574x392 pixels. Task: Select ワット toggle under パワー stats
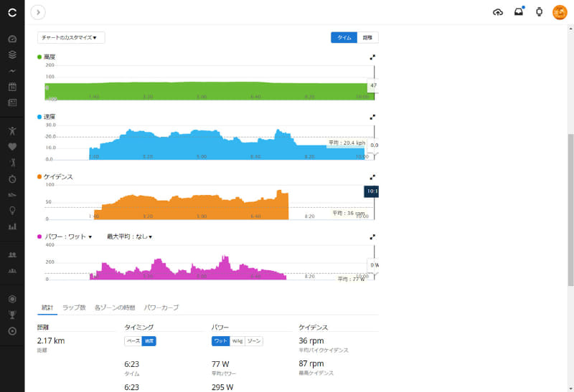pos(221,341)
